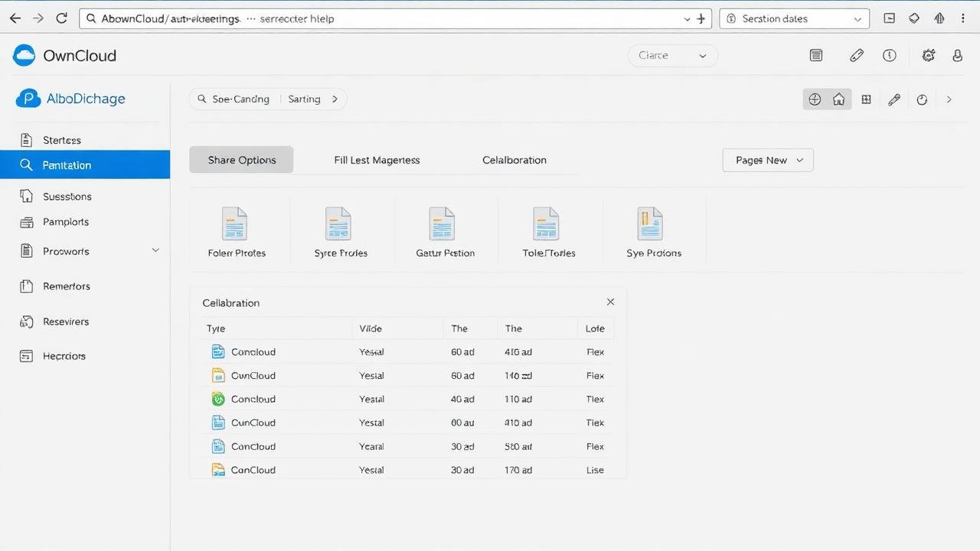Viewport: 980px width, 551px height.
Task: Click the browser window icon beside Sesction dates
Action: point(889,18)
